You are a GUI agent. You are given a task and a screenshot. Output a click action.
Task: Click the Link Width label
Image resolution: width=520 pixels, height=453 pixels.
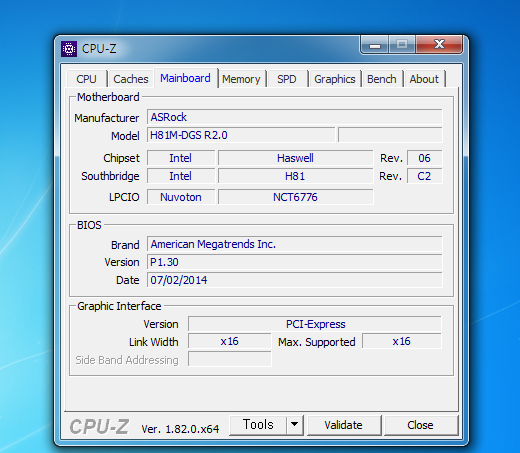pyautogui.click(x=154, y=342)
